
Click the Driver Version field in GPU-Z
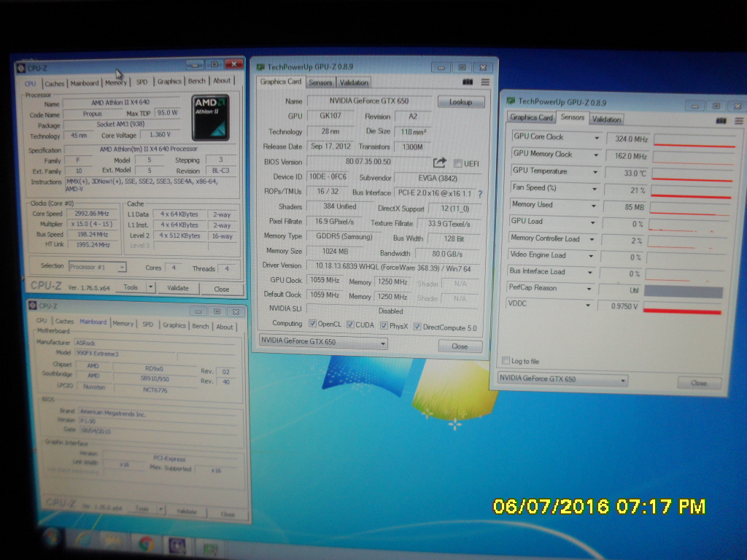393,268
